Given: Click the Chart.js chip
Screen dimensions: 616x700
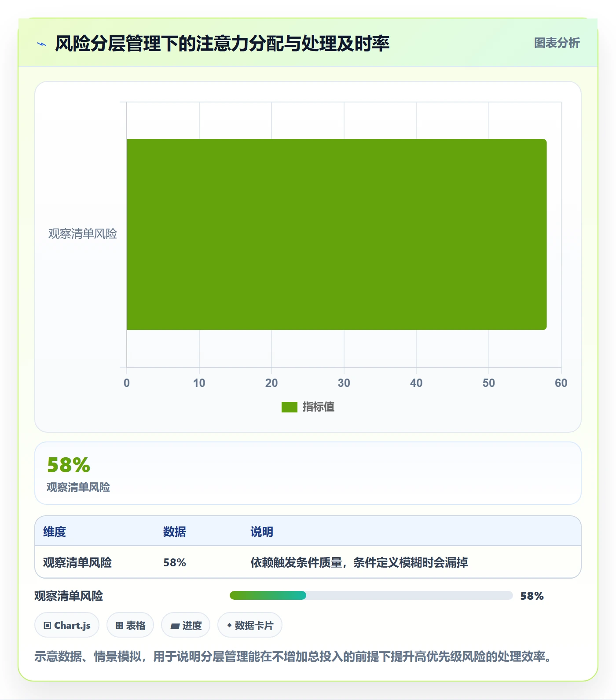Looking at the screenshot, I should pyautogui.click(x=67, y=625).
